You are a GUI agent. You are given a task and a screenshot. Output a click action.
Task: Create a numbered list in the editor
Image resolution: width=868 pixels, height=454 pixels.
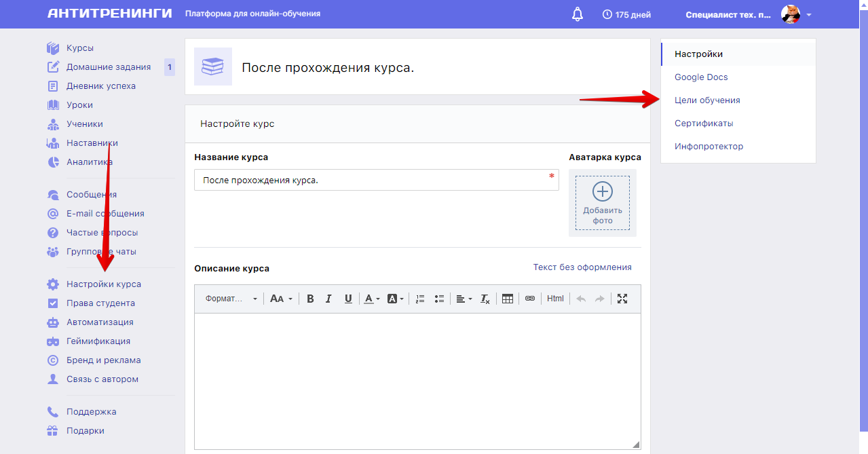[x=420, y=298]
